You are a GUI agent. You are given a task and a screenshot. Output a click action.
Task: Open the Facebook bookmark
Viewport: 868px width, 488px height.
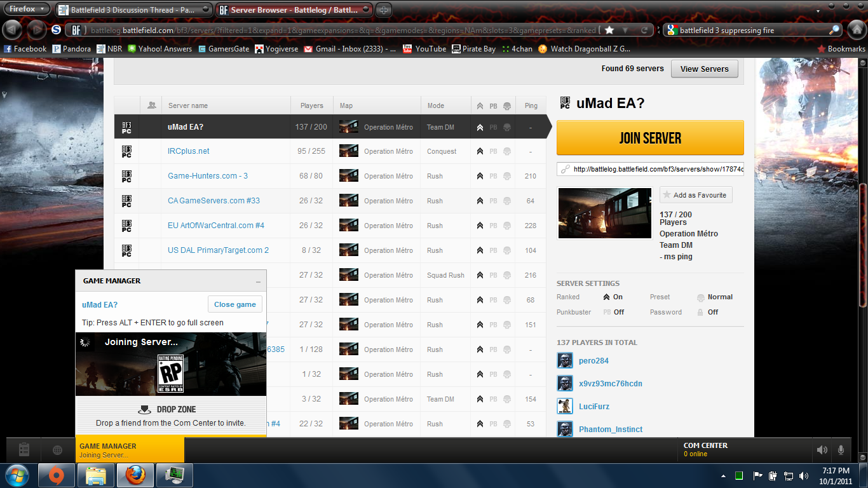click(x=25, y=49)
